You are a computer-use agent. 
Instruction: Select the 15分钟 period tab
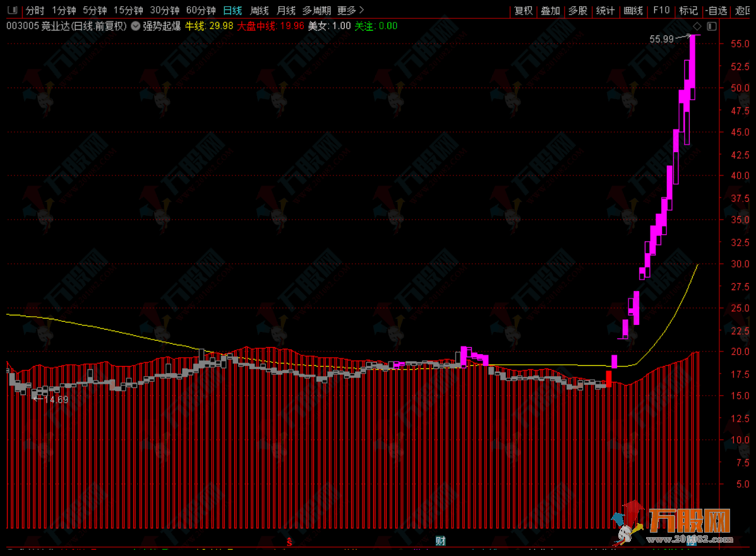pos(128,10)
